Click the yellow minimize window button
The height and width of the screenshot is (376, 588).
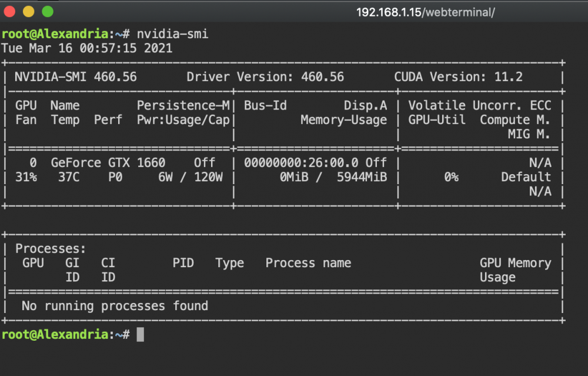(x=28, y=12)
